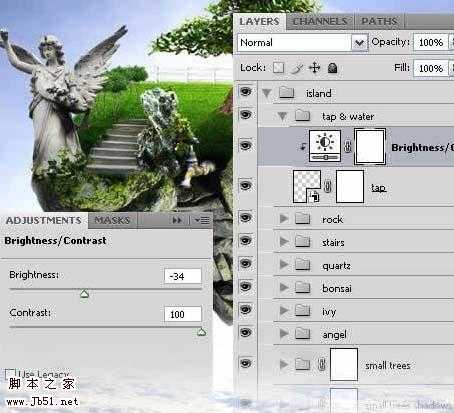Collapse Adjustments panel with double-arrow icon
Image resolution: width=454 pixels, height=413 pixels.
tap(177, 220)
